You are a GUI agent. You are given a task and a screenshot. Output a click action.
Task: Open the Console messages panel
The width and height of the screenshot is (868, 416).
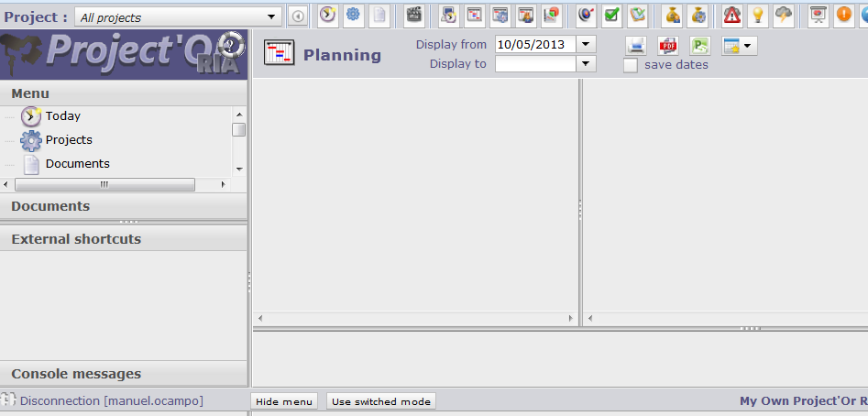tap(76, 374)
